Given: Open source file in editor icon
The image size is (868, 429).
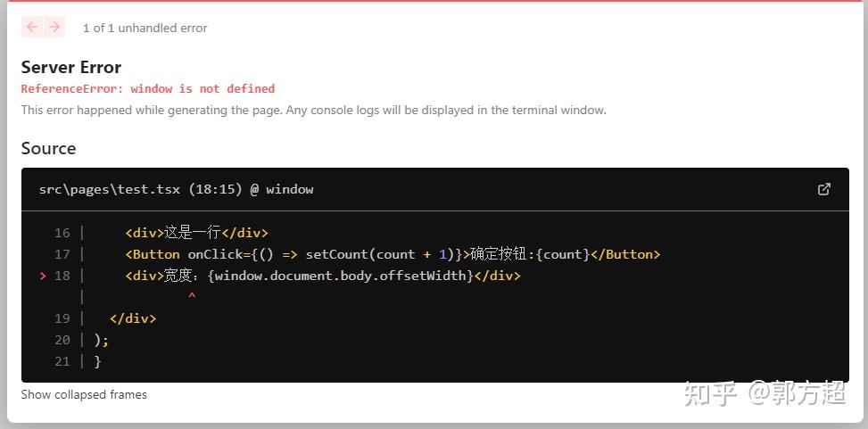Looking at the screenshot, I should [x=823, y=189].
